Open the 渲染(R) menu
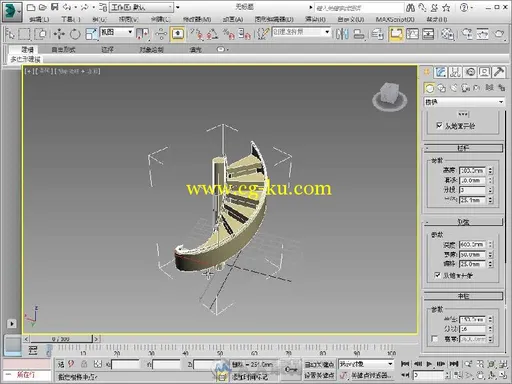The image size is (512, 384). 315,20
